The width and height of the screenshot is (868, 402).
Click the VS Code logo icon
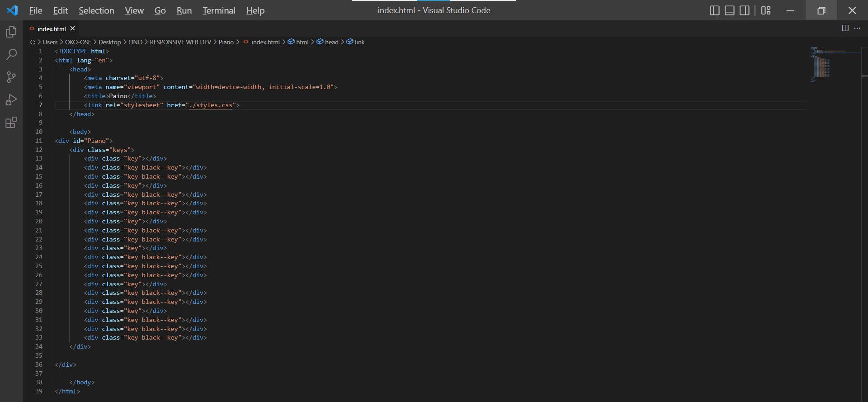(x=12, y=10)
